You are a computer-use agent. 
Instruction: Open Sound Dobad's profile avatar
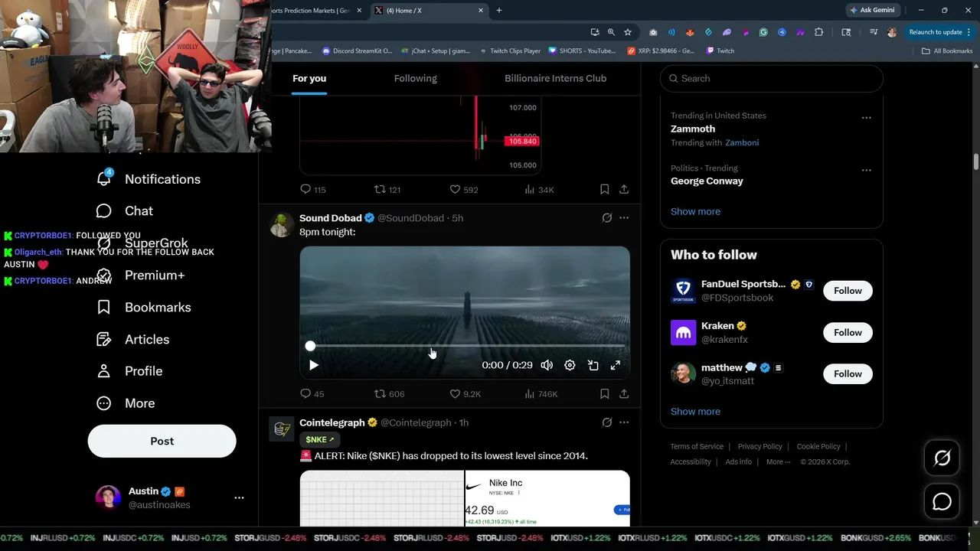[x=281, y=225]
